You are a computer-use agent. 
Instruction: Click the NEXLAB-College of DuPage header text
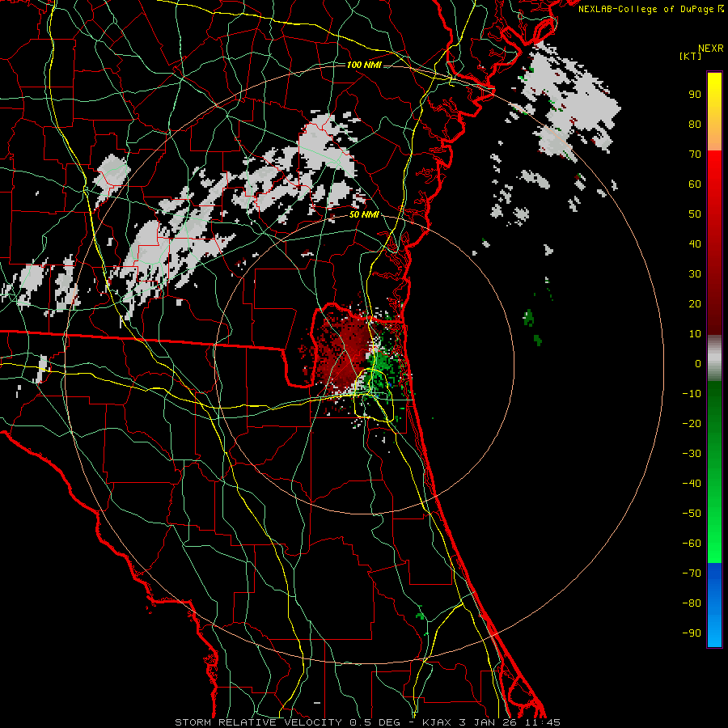tap(650, 9)
